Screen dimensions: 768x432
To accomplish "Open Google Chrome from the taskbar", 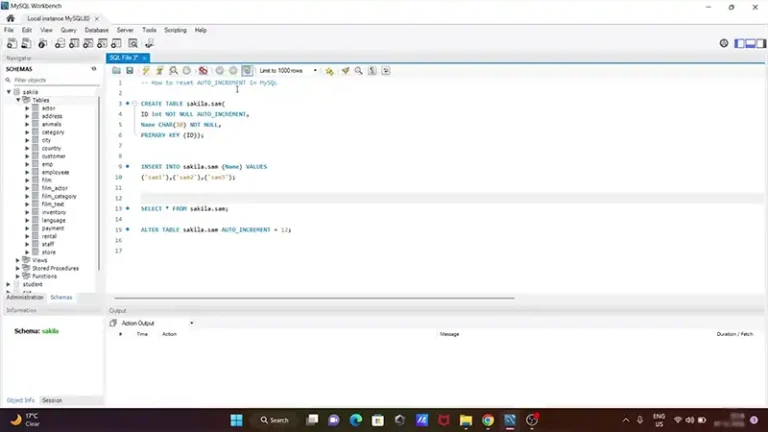I will tap(488, 420).
